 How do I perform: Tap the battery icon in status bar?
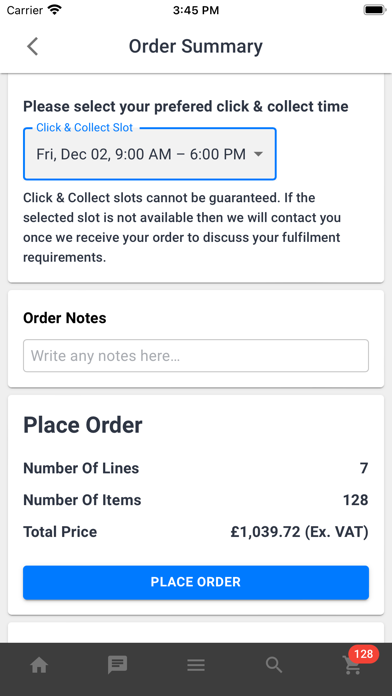coord(375,10)
